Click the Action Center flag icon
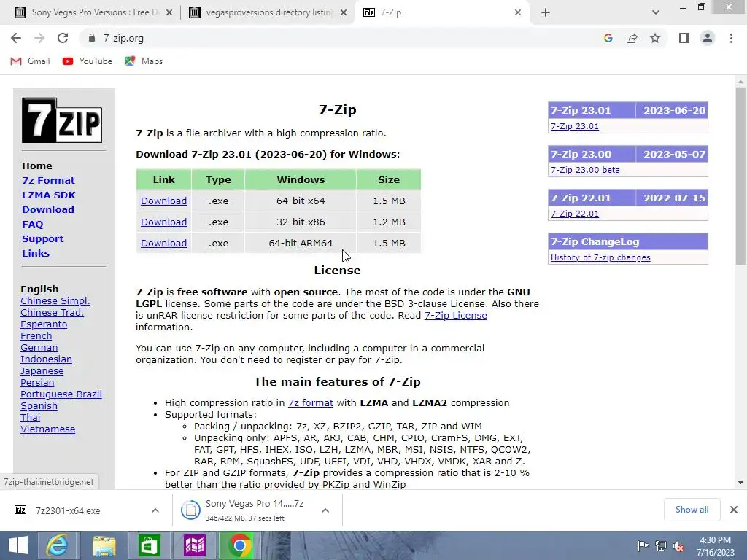747x560 pixels. click(642, 545)
